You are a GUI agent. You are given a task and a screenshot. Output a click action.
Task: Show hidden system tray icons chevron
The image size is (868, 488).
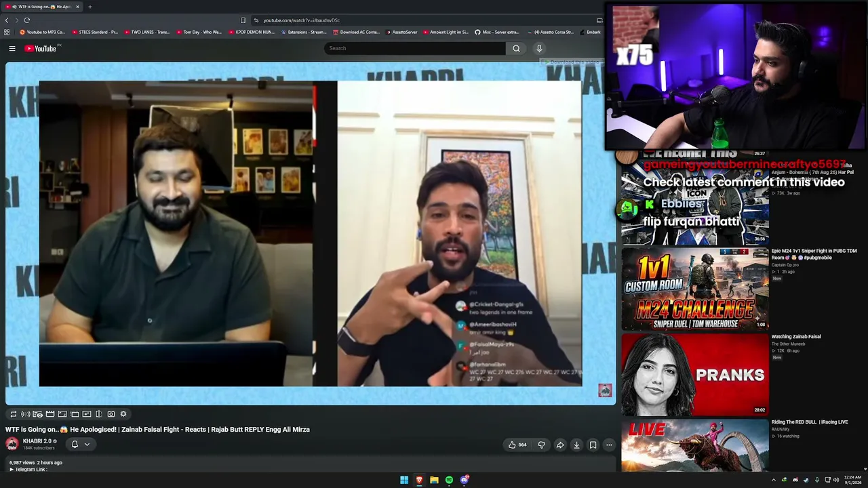coord(774,480)
